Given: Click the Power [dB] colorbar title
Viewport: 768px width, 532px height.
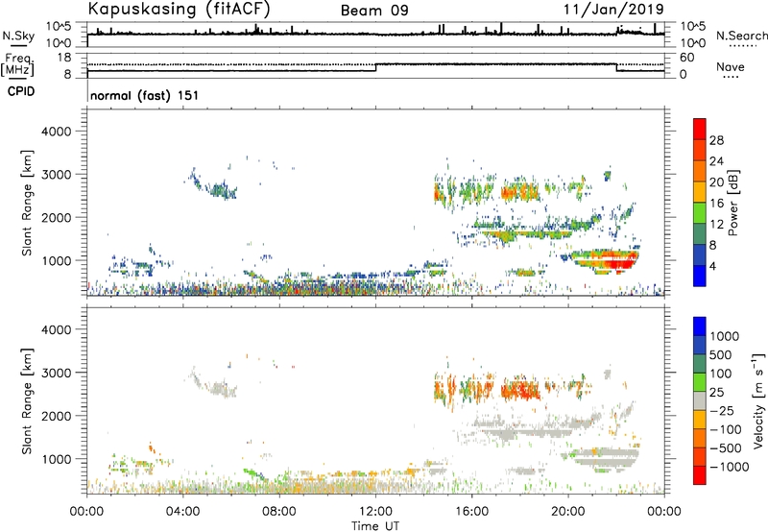Looking at the screenshot, I should click(732, 203).
